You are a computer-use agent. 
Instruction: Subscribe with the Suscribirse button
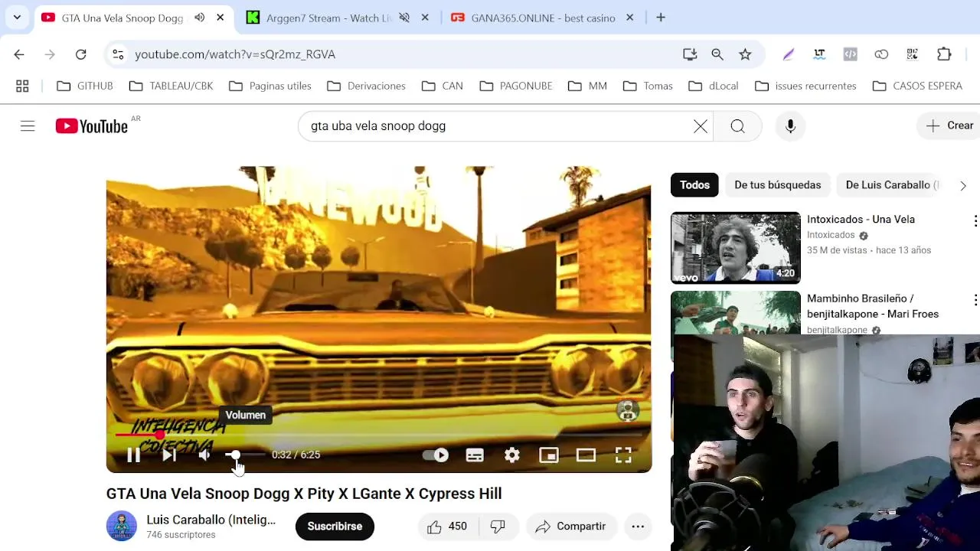coord(335,527)
